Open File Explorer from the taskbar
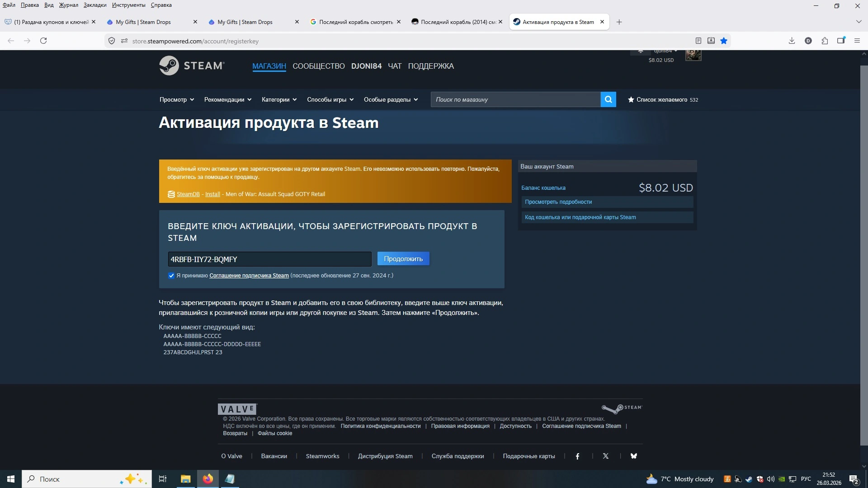The width and height of the screenshot is (868, 488). tap(186, 479)
